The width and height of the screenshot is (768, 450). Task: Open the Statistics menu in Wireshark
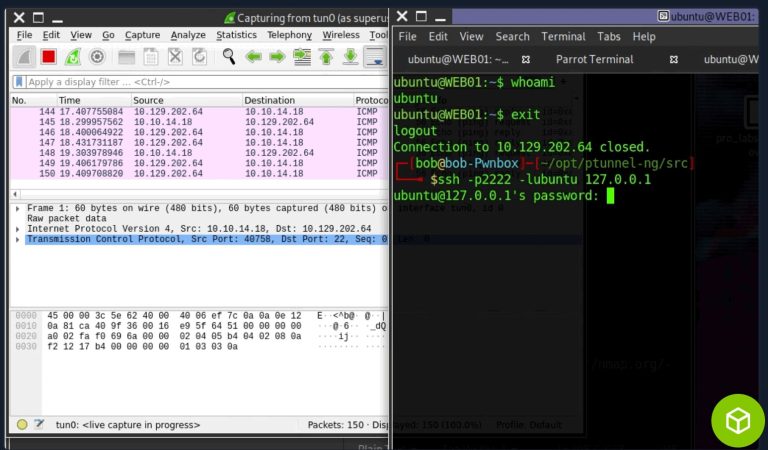coord(236,35)
